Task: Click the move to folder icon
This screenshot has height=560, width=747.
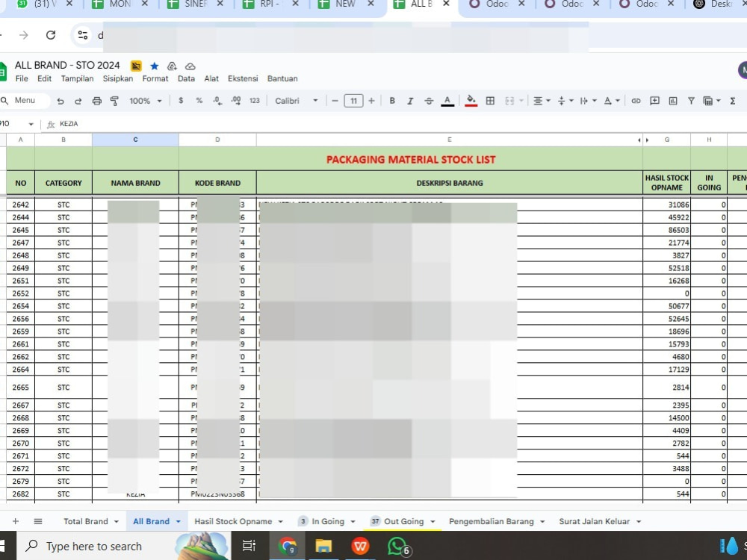Action: [172, 66]
